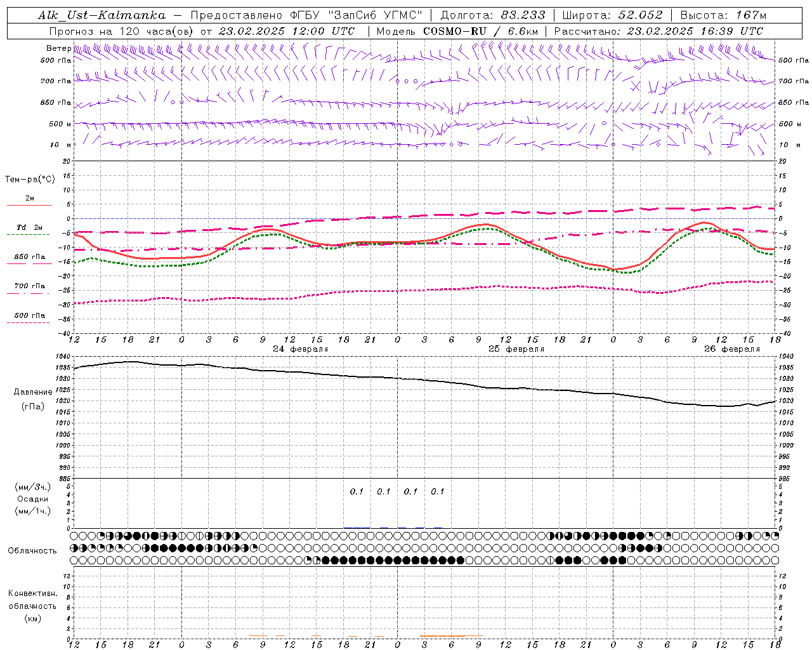
Task: Click the 24 февраля date label
Action: click(x=301, y=349)
